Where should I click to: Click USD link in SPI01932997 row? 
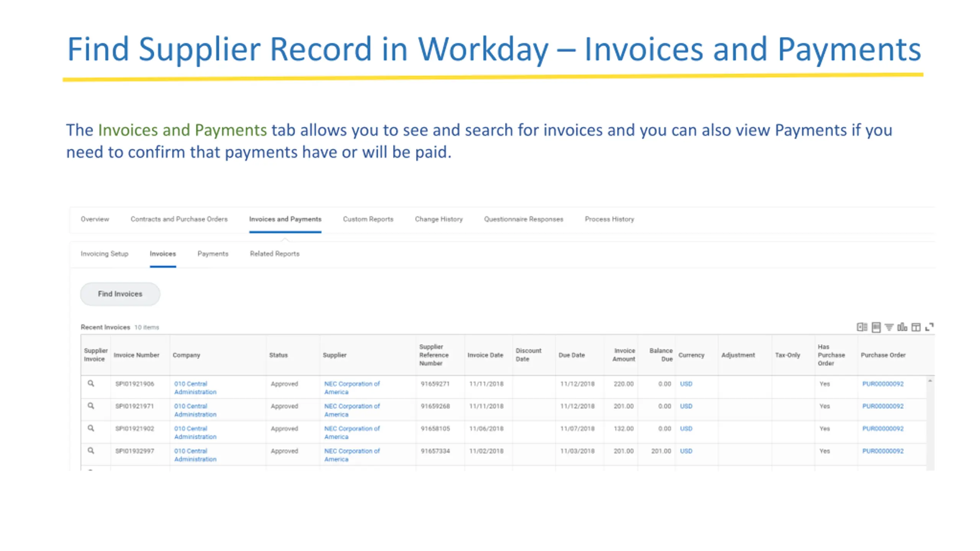686,451
